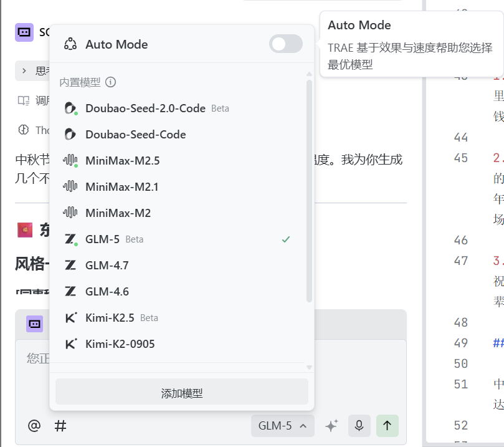Image resolution: width=504 pixels, height=447 pixels.
Task: Click the book icon beside 调用
Action: tap(24, 100)
